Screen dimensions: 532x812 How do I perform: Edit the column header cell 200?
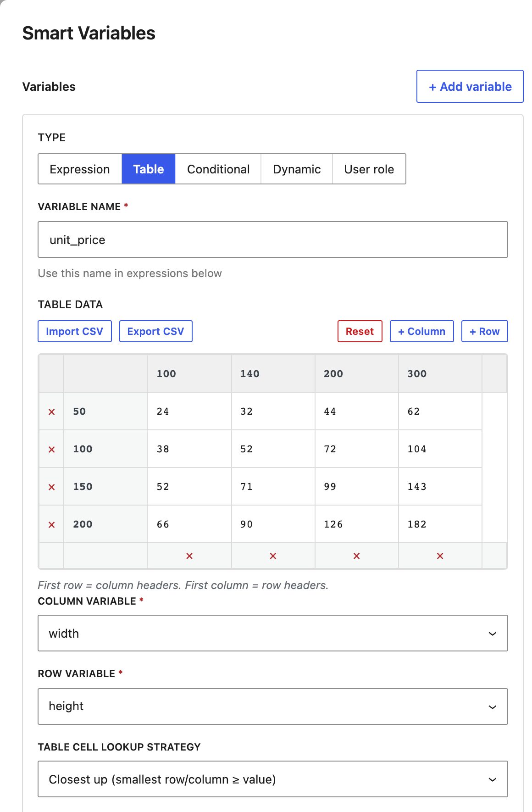(x=356, y=373)
